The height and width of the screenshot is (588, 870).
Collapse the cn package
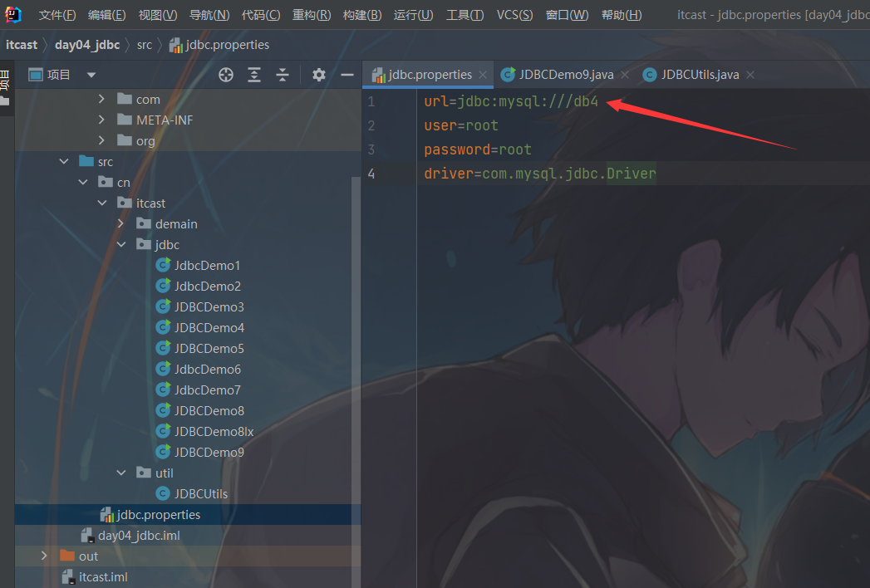pyautogui.click(x=83, y=182)
